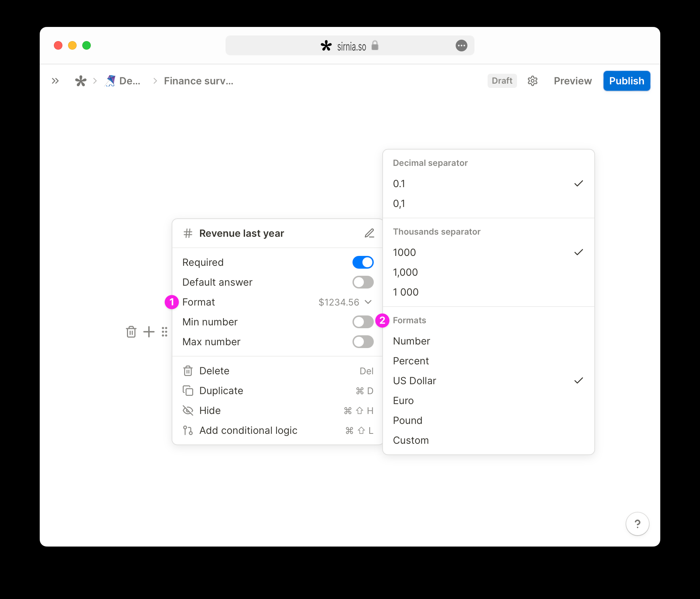Click the sirnia.so address bar
700x599 pixels.
click(x=350, y=45)
